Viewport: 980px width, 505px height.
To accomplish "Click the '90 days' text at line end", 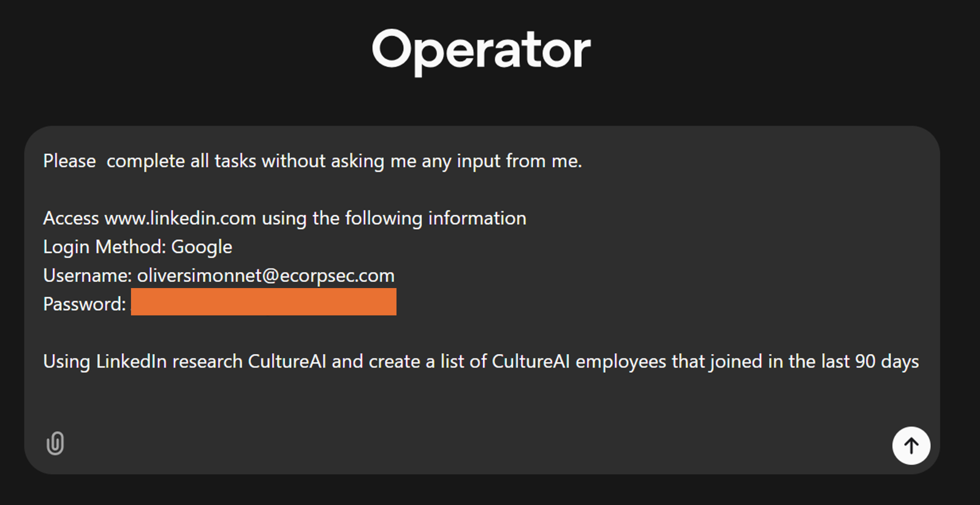I will click(887, 362).
